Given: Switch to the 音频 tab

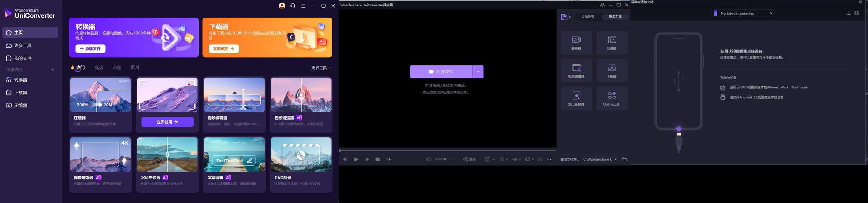Looking at the screenshot, I should pyautogui.click(x=117, y=67).
